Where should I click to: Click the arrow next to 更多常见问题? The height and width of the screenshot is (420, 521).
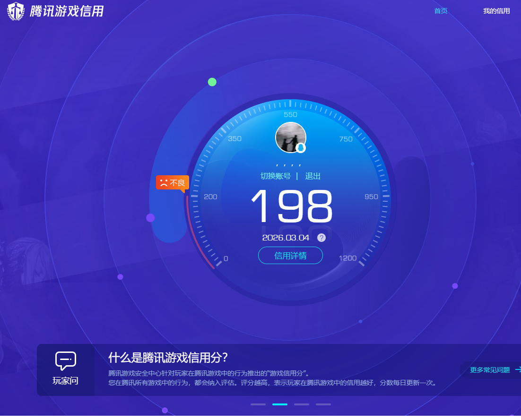[x=518, y=370]
